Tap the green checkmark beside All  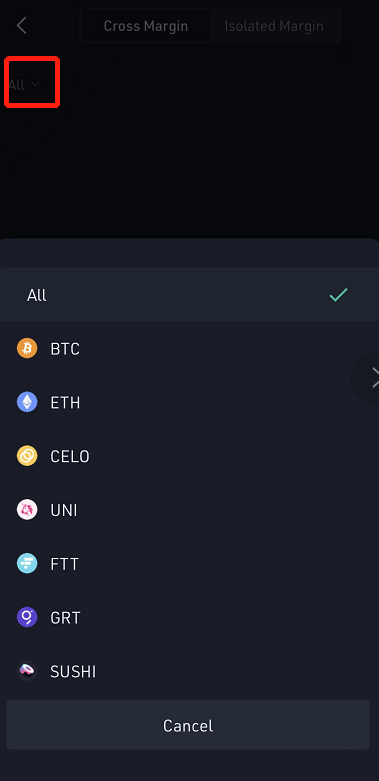click(x=339, y=295)
